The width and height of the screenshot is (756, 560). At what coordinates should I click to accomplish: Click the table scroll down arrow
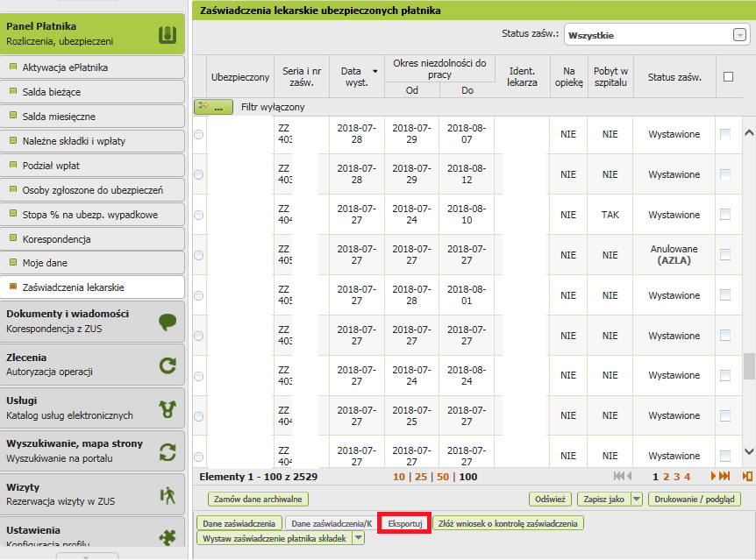[749, 451]
